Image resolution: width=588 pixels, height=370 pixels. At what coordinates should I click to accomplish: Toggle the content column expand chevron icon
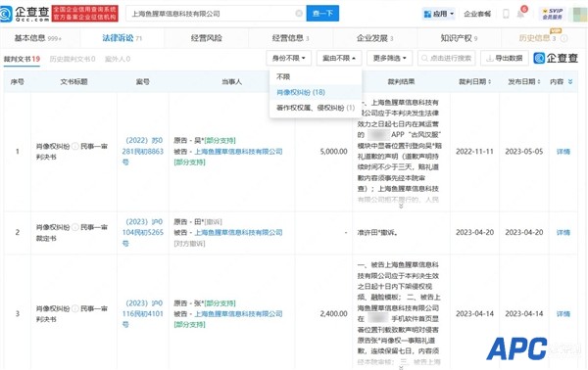(570, 81)
